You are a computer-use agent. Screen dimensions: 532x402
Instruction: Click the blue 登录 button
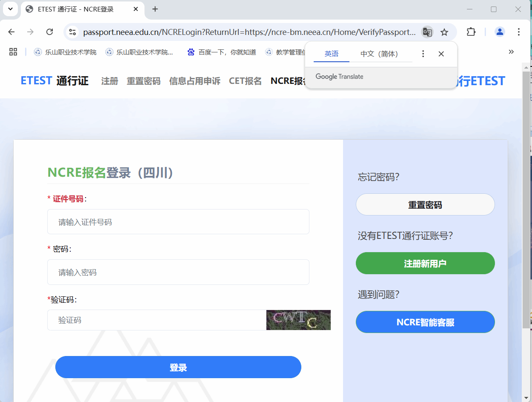point(178,367)
